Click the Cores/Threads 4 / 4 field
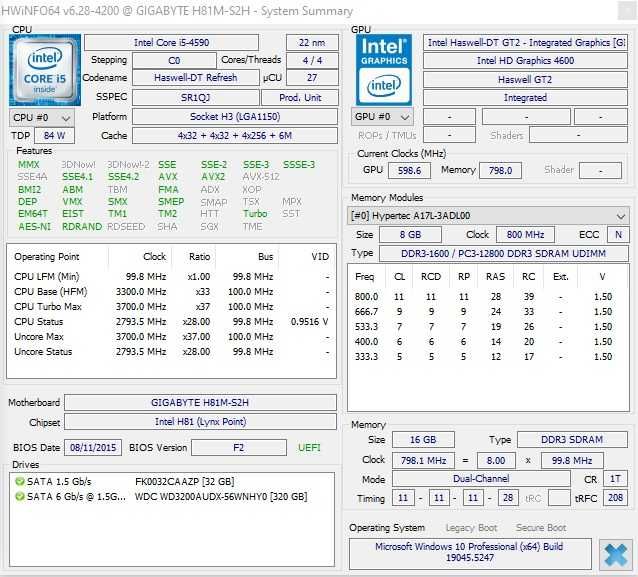This screenshot has height=577, width=638. click(x=312, y=61)
